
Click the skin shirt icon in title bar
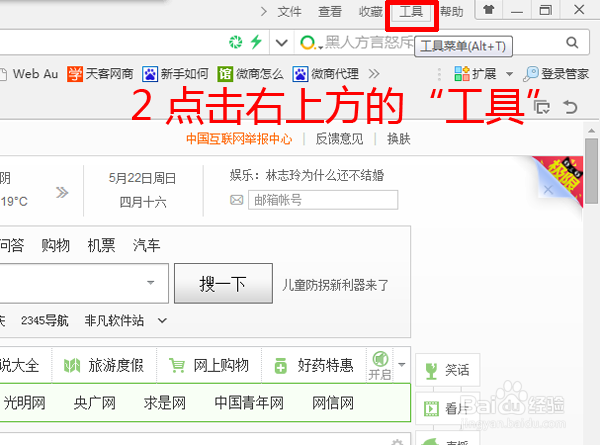click(x=488, y=10)
